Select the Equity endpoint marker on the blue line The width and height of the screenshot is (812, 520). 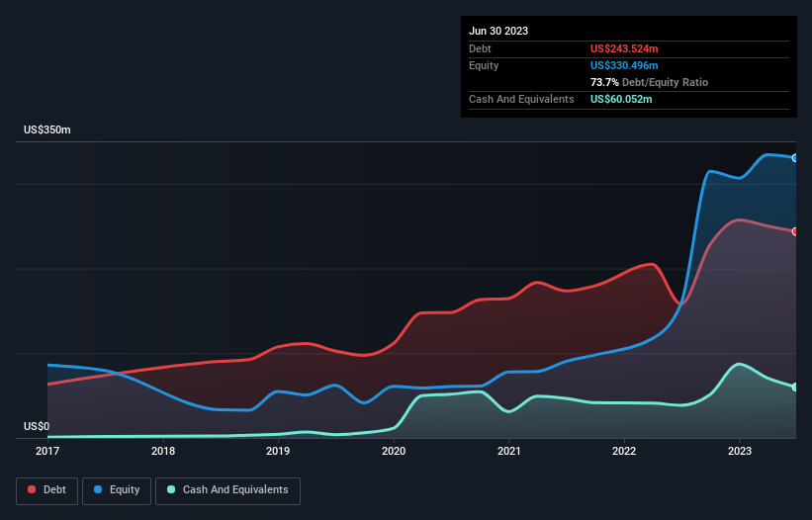click(795, 158)
